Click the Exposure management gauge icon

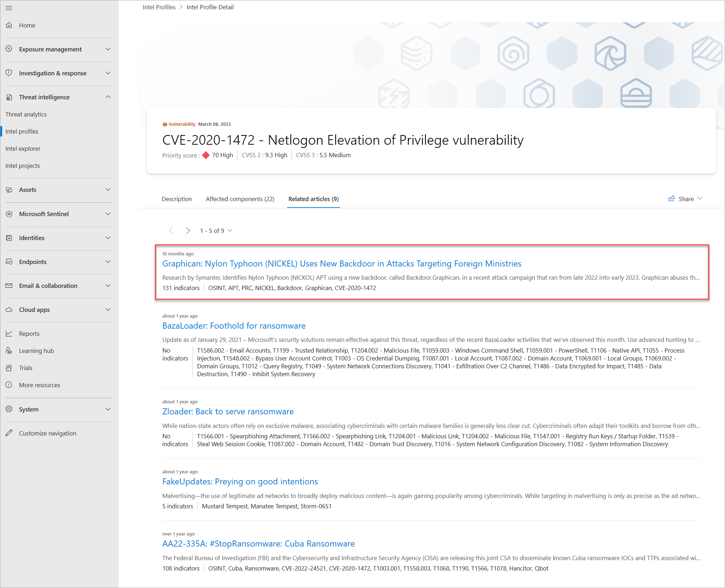9,49
